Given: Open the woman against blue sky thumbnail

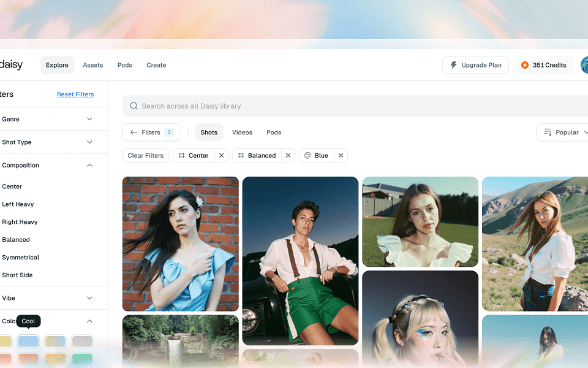Looking at the screenshot, I should [535, 342].
